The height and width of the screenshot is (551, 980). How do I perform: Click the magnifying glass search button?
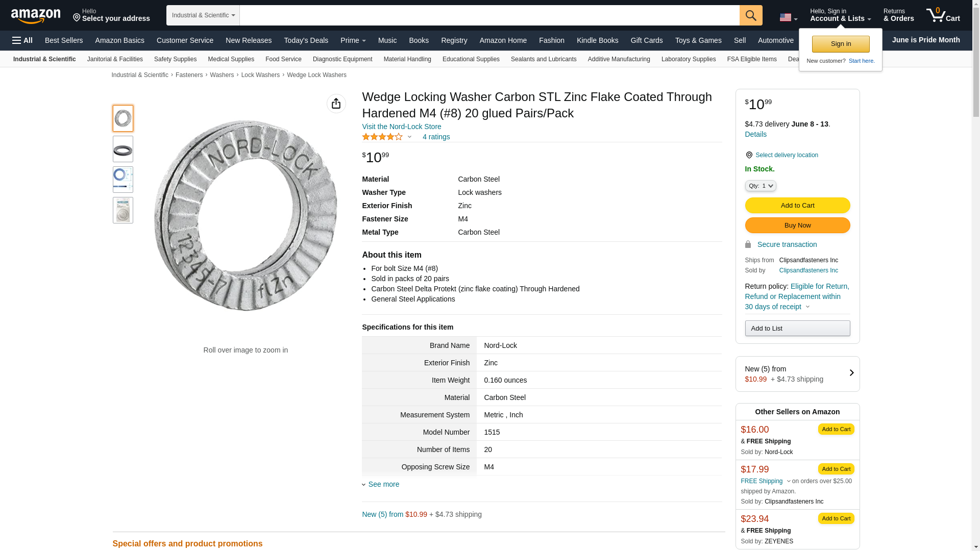[750, 15]
